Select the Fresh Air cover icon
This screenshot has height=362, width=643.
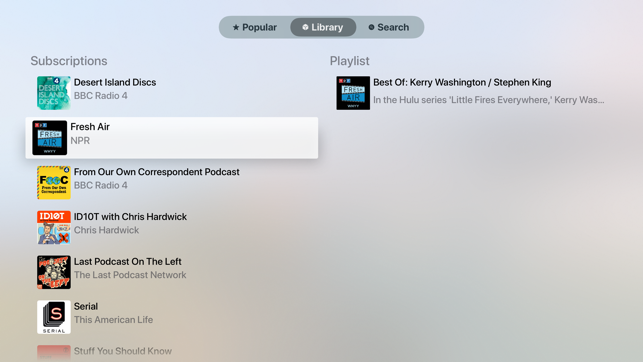pyautogui.click(x=50, y=138)
